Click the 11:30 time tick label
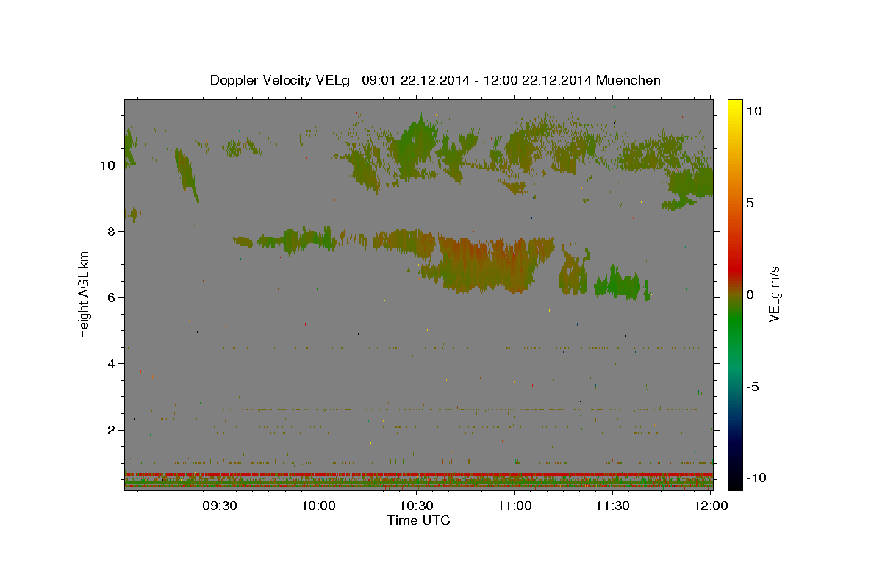The image size is (882, 588). click(x=612, y=506)
